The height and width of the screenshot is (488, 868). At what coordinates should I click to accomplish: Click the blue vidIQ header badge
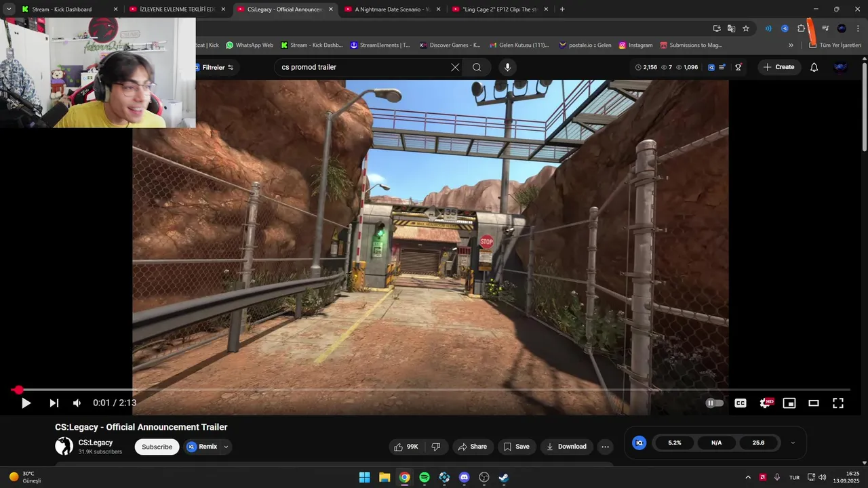[x=711, y=67]
